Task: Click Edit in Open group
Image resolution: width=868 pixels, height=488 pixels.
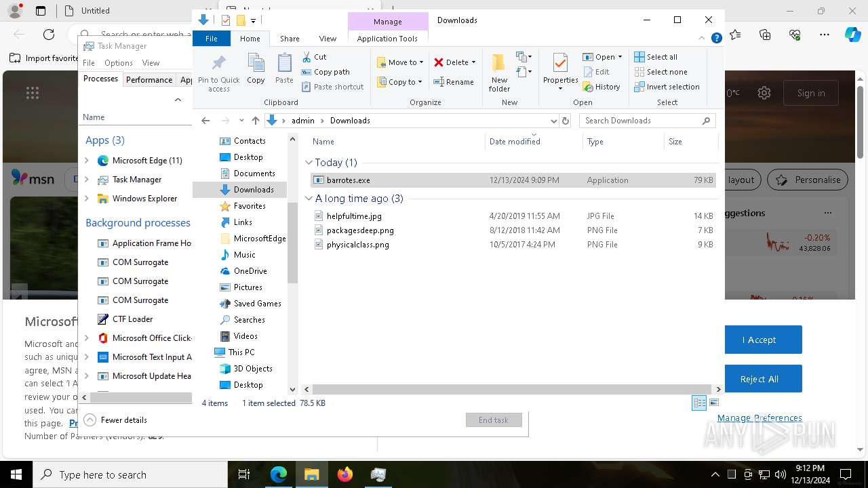Action: [595, 72]
